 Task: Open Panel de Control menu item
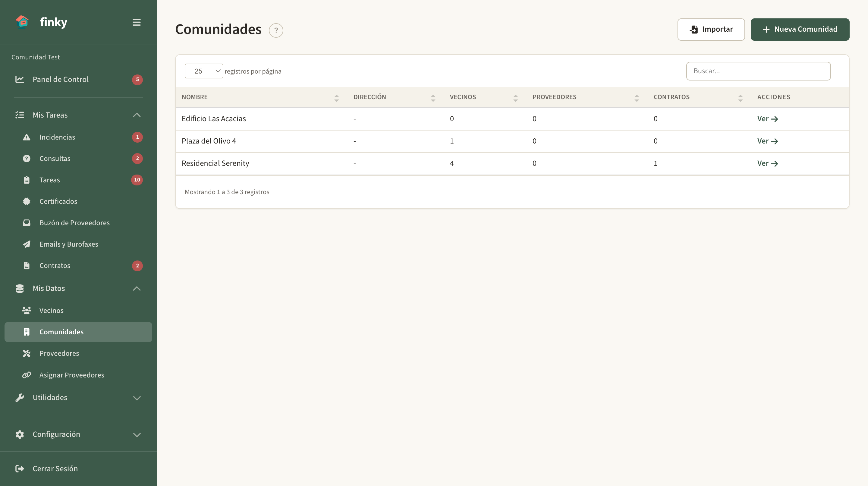[78, 80]
